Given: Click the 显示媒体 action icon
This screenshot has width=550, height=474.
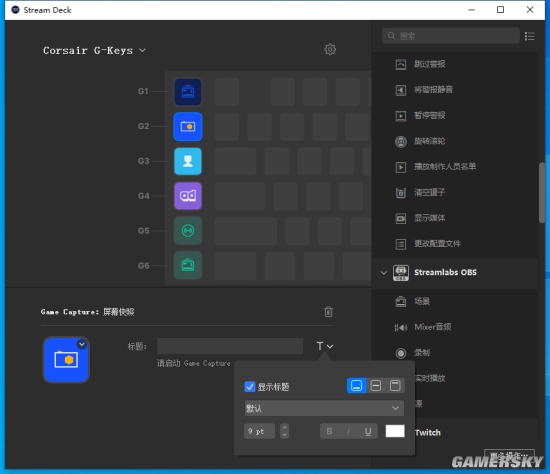Looking at the screenshot, I should (x=401, y=218).
